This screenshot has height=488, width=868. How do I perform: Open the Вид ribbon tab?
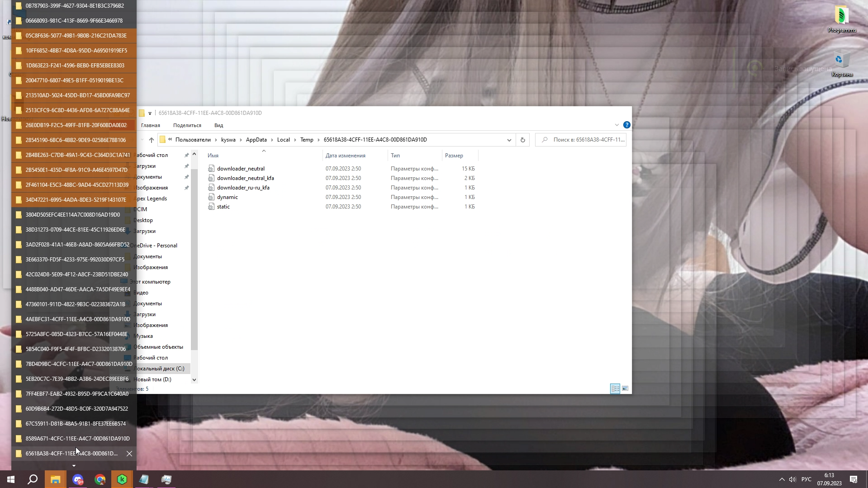coord(218,125)
